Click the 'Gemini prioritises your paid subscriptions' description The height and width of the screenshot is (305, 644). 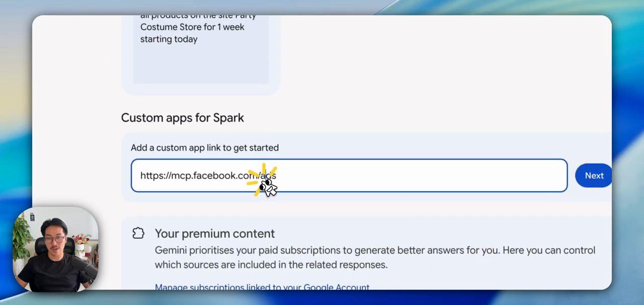tap(375, 257)
